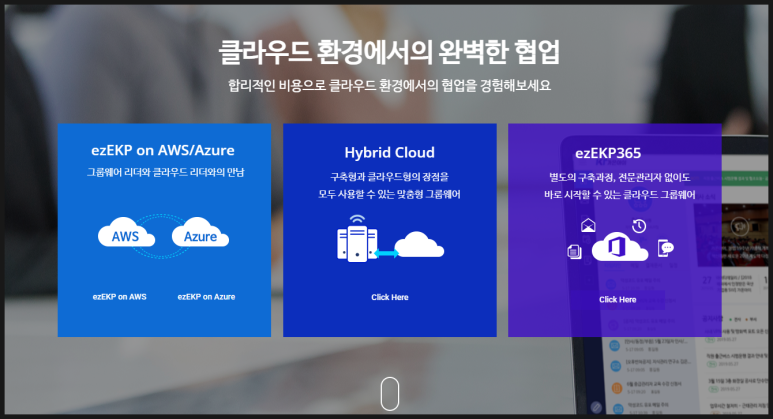Image resolution: width=773 pixels, height=419 pixels.
Task: Click the text 바로 시작할 수 있는 클라우드 그룹웨어
Action: click(620, 195)
